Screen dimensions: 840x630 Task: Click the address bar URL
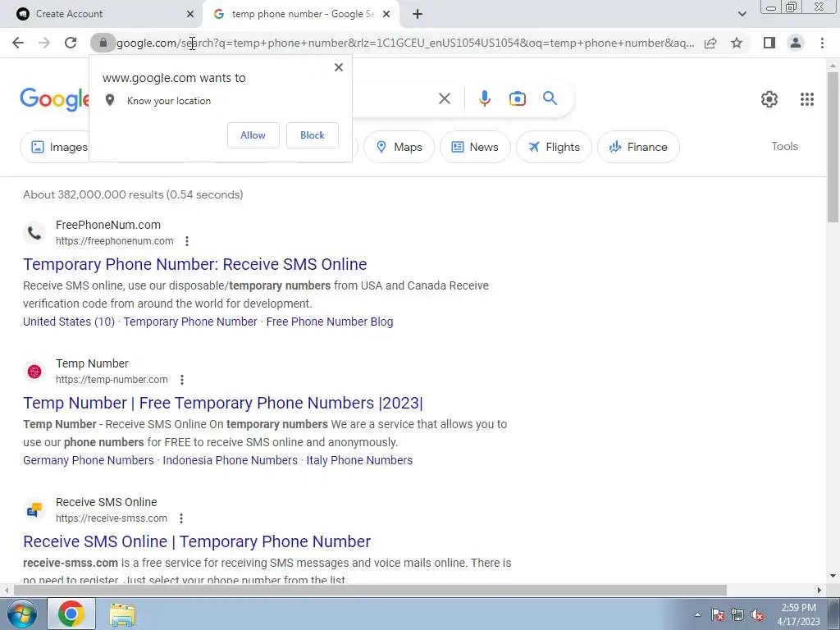(x=405, y=43)
